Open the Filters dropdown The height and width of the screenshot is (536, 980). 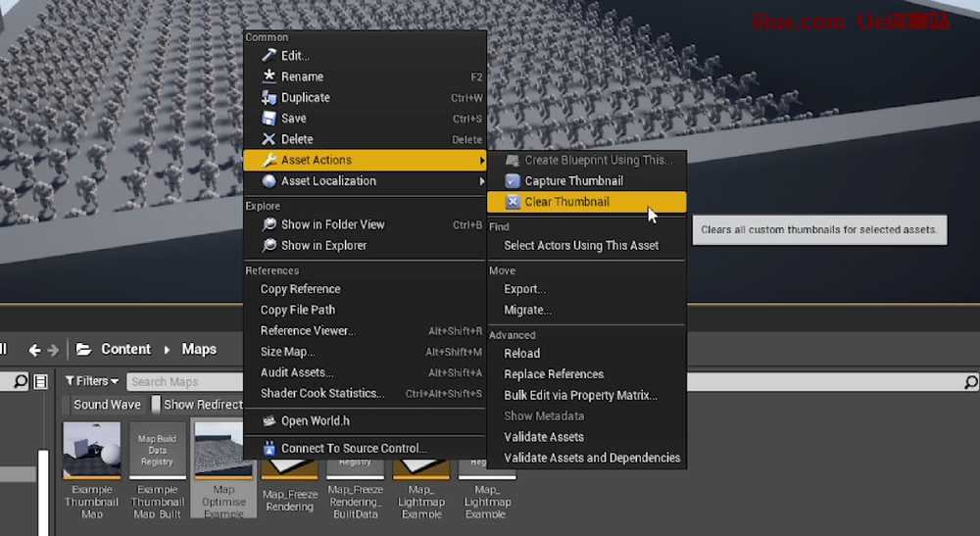click(x=92, y=381)
